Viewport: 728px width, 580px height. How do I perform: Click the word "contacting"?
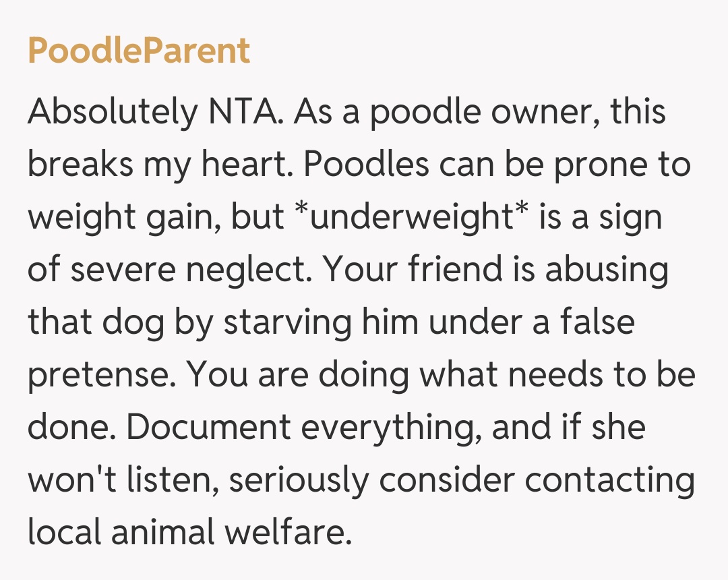pyautogui.click(x=610, y=481)
